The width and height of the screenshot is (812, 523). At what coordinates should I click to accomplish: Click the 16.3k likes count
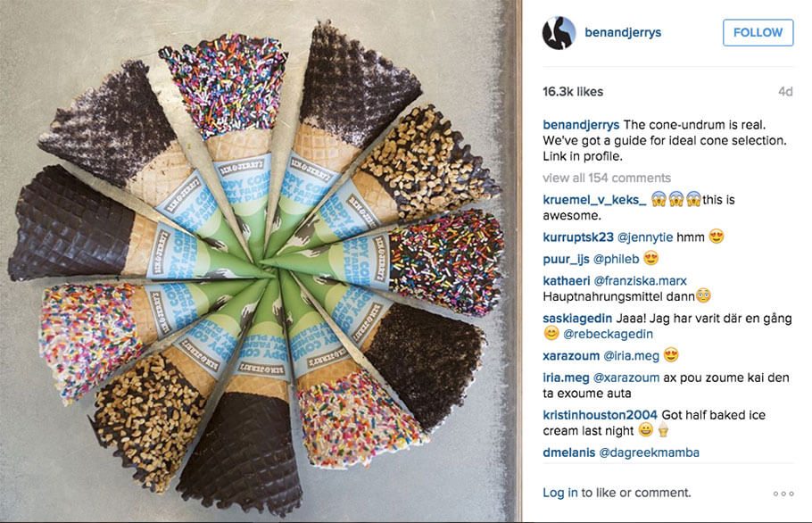click(x=573, y=92)
